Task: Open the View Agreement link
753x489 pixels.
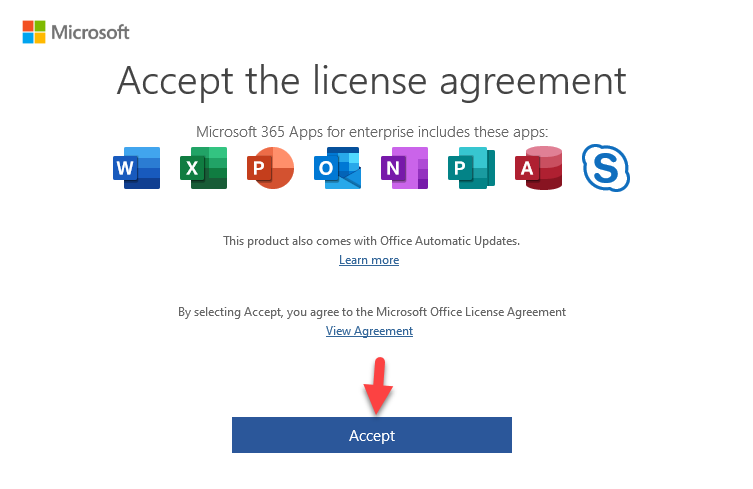Action: coord(369,331)
